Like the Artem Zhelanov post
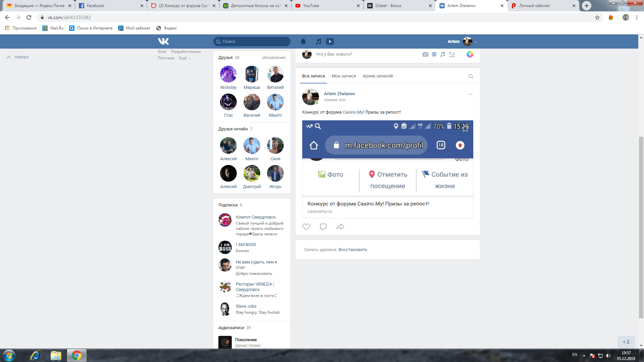This screenshot has height=362, width=644. 306,227
